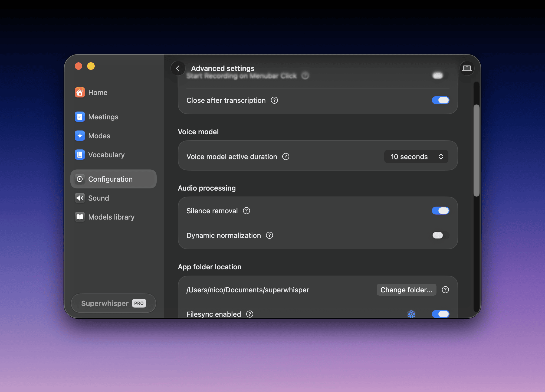Click the Change folder... button
This screenshot has width=545, height=392.
pyautogui.click(x=406, y=290)
